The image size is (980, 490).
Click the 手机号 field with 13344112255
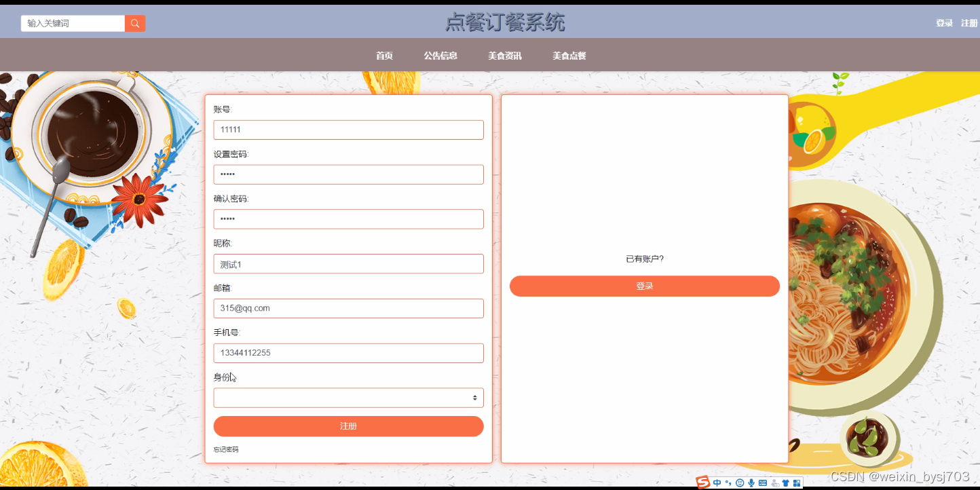tap(348, 353)
